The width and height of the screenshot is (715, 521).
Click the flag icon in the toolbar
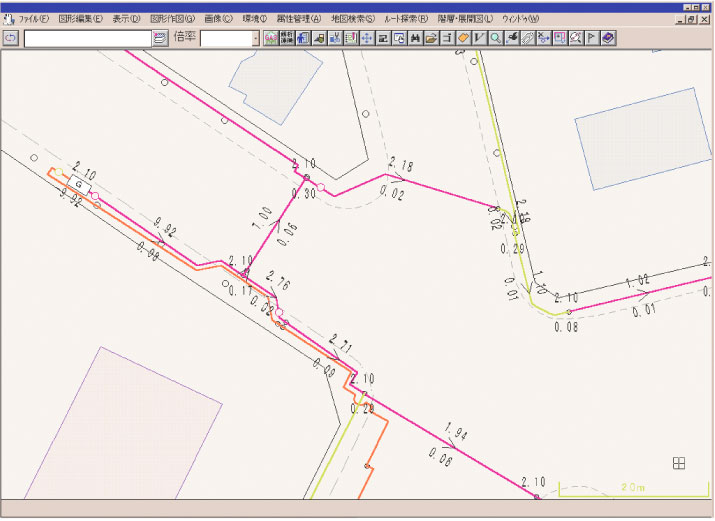click(x=591, y=38)
